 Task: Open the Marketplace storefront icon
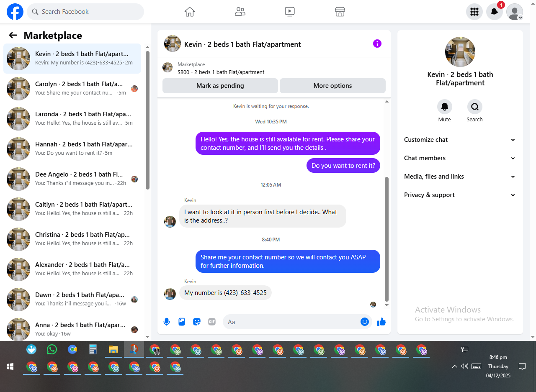(340, 12)
